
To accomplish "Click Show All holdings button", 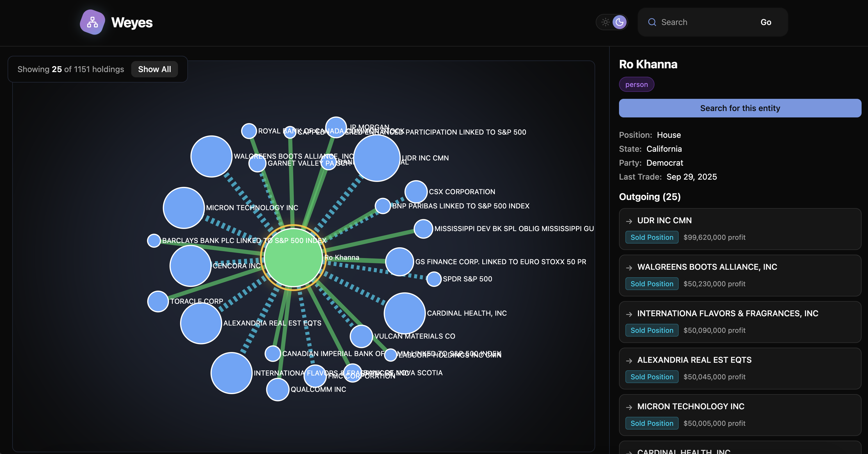I will (x=154, y=69).
